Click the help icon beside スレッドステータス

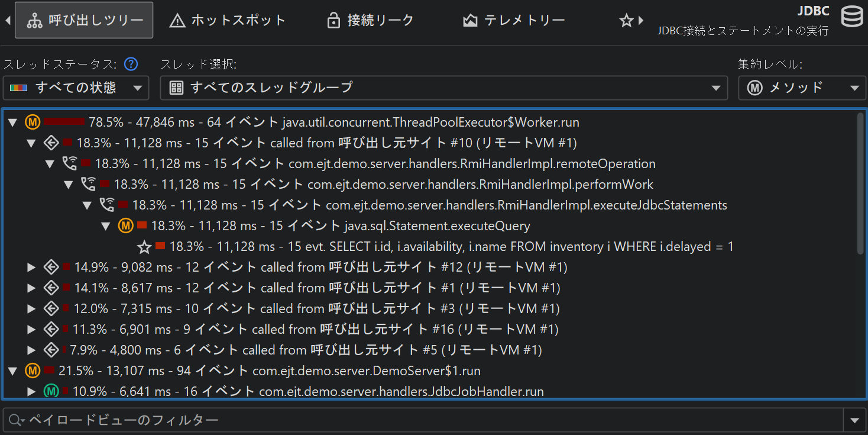[131, 64]
